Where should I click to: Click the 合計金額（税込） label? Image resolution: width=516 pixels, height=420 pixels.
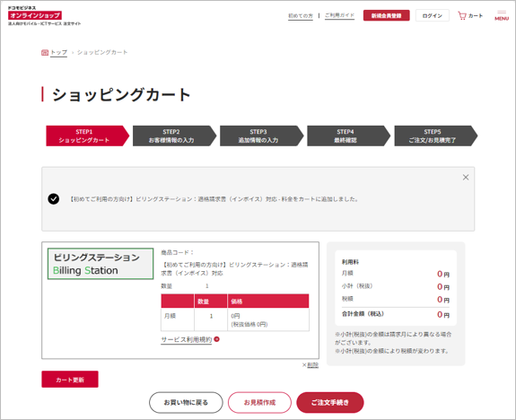363,314
